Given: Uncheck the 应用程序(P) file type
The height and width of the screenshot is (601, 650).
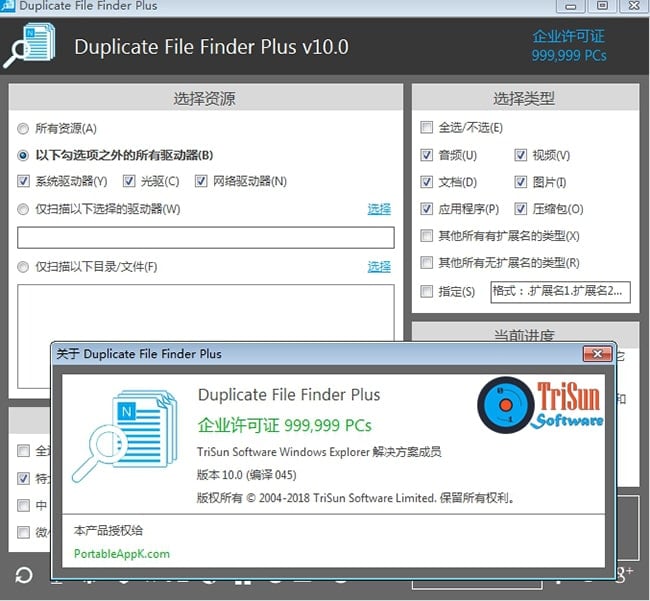Looking at the screenshot, I should [x=427, y=209].
